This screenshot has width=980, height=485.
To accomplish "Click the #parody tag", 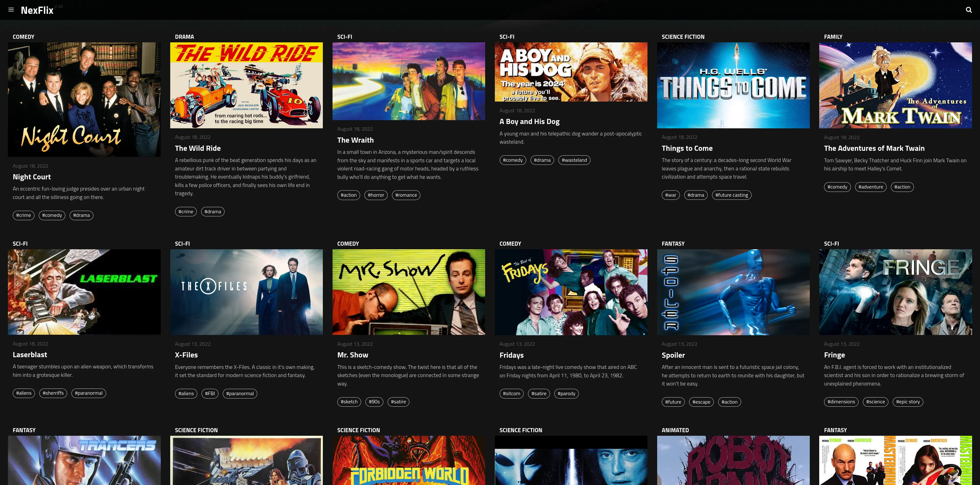I will [x=567, y=394].
